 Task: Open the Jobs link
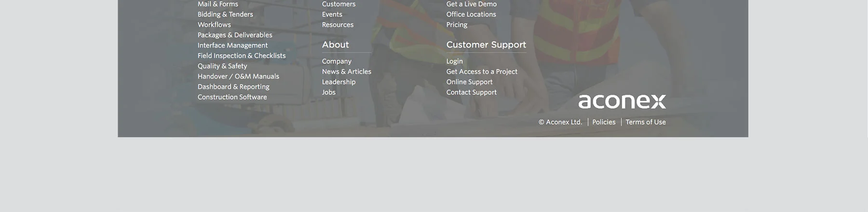[328, 92]
